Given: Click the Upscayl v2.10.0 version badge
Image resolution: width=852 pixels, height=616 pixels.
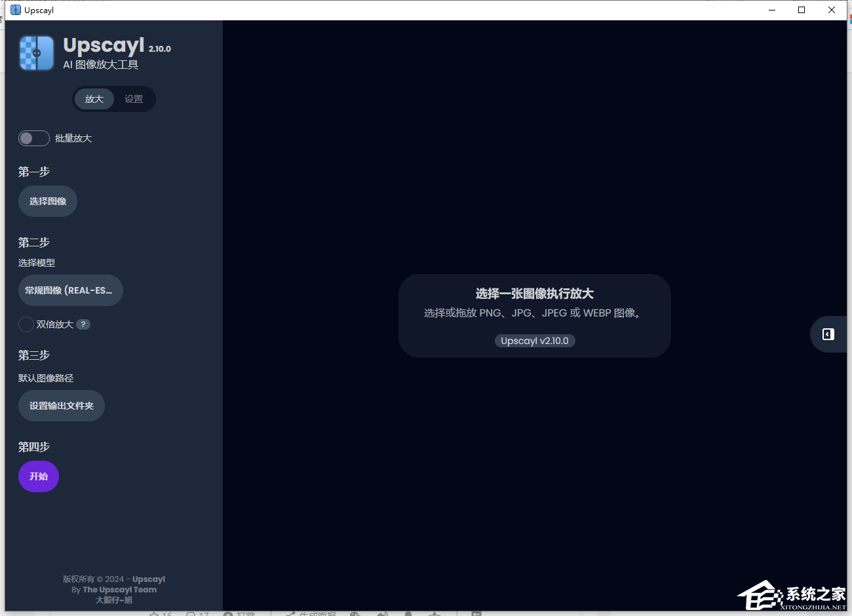Looking at the screenshot, I should 535,341.
